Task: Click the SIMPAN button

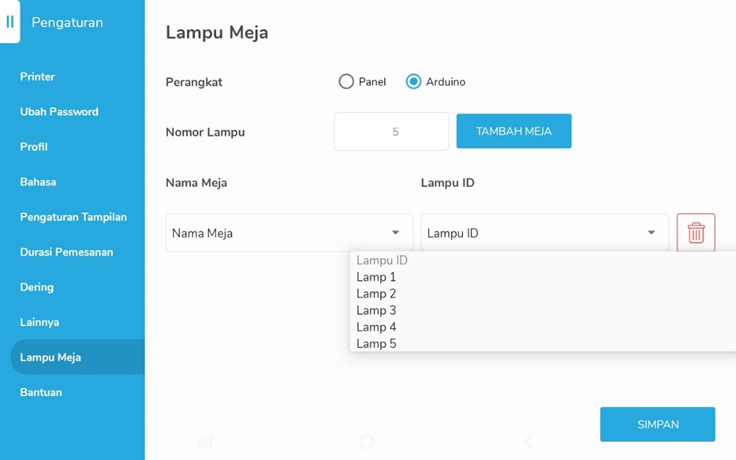Action: click(x=658, y=424)
